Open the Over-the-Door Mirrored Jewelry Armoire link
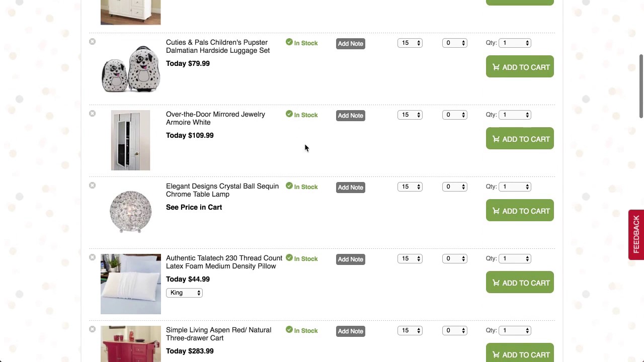 (215, 118)
